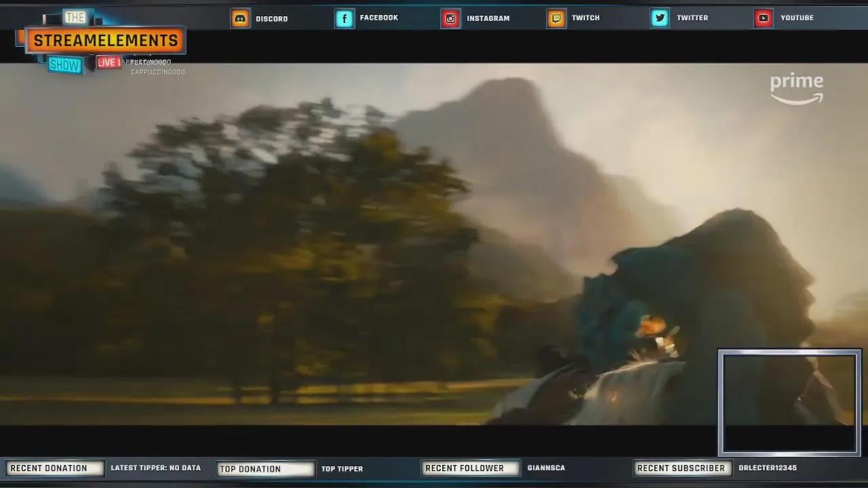Click the YouTube play icon
The image size is (868, 488).
click(x=764, y=18)
